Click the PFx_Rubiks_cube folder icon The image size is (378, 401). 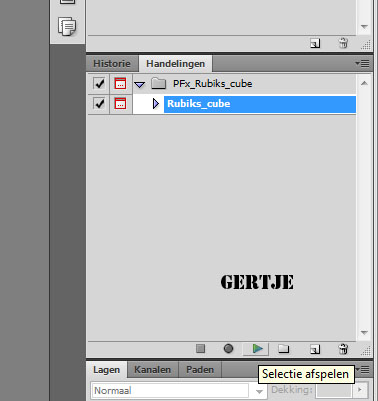(159, 83)
